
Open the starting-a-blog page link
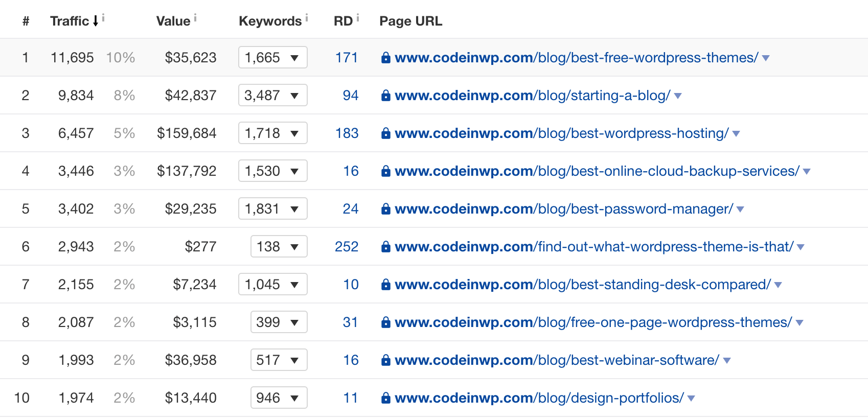click(x=533, y=96)
